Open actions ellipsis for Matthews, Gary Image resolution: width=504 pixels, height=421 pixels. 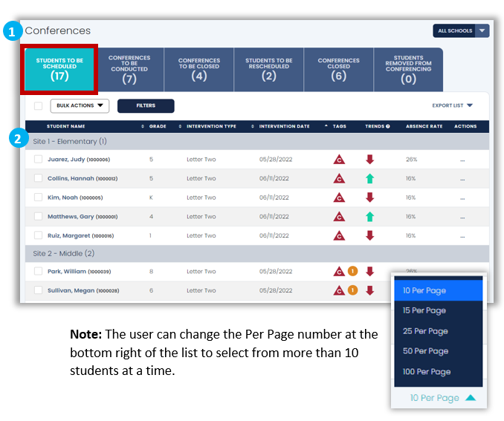462,218
